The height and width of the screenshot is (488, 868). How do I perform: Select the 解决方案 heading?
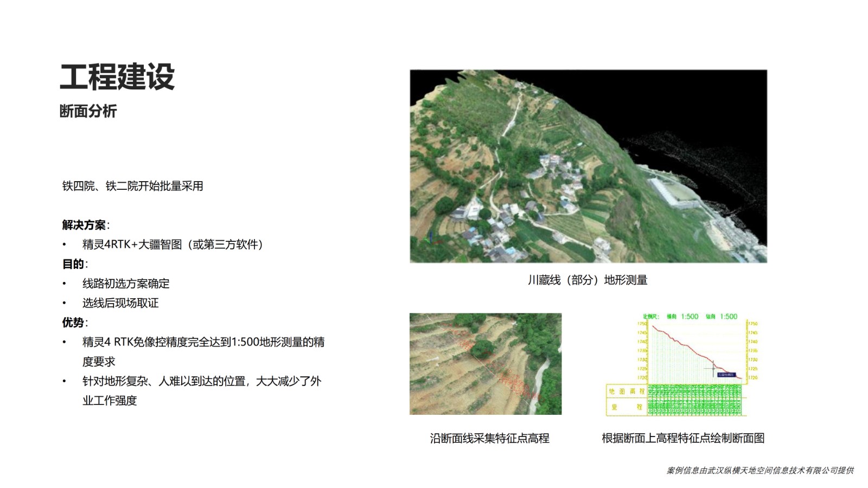click(x=84, y=225)
